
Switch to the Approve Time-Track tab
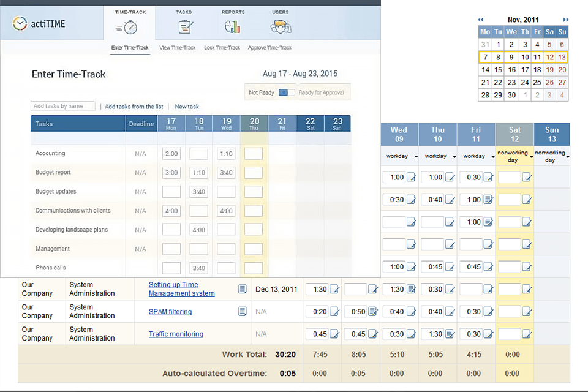269,47
